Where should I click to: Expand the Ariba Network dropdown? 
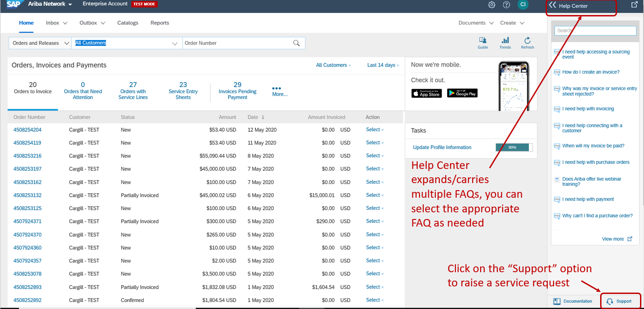pos(50,4)
